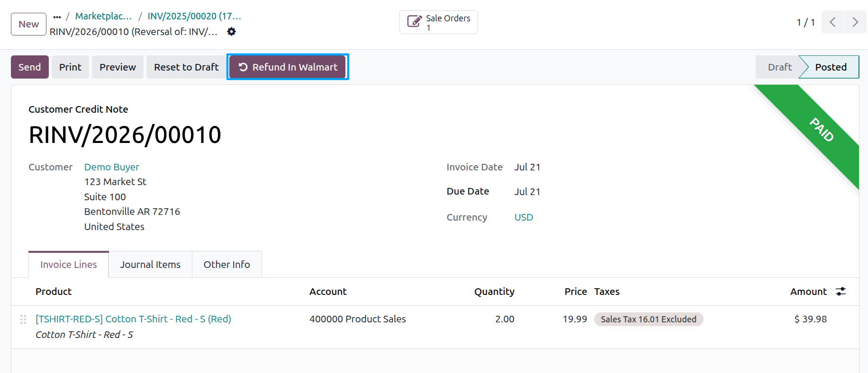This screenshot has height=373, width=868.
Task: Go to previous record arrow
Action: coord(832,22)
